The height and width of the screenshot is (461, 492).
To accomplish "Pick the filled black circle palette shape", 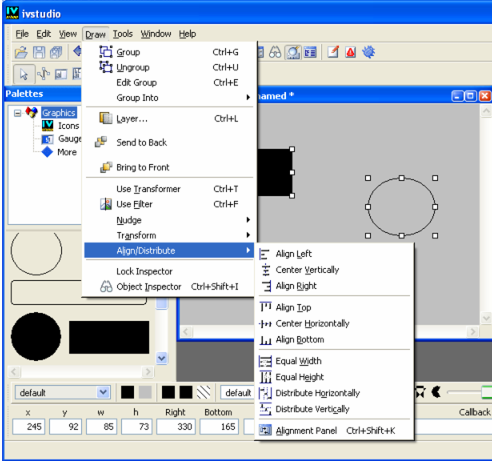I will point(36,336).
